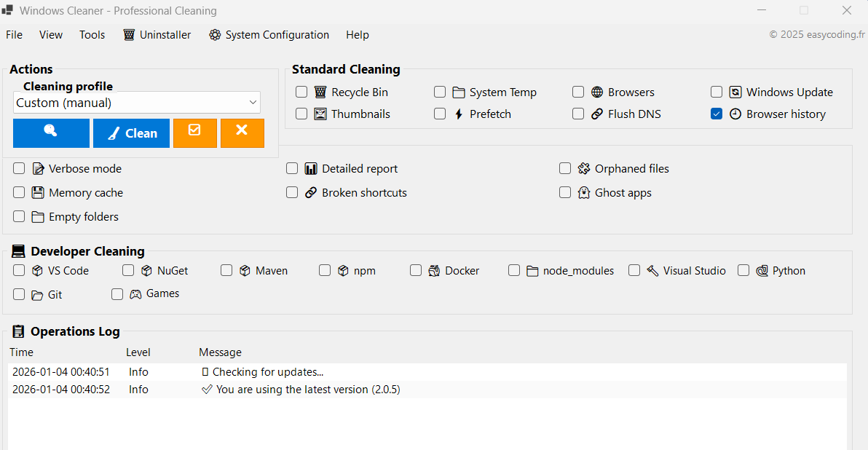
Task: Click the Windows Update icon
Action: pyautogui.click(x=735, y=92)
